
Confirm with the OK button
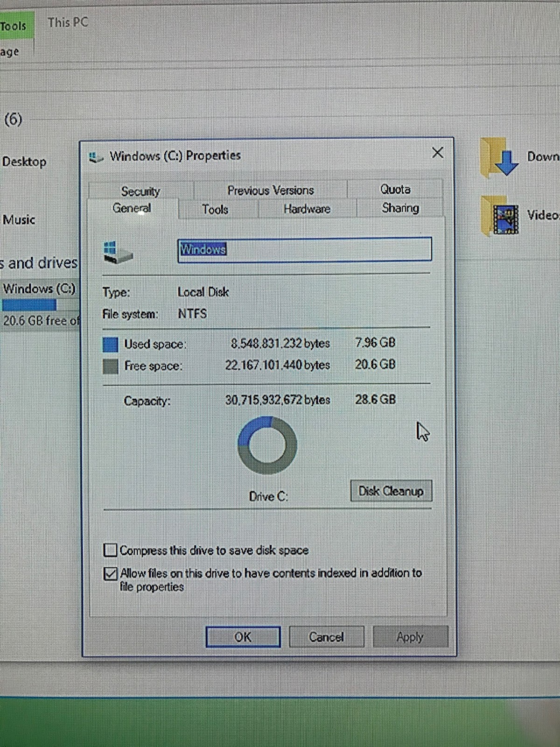click(243, 637)
